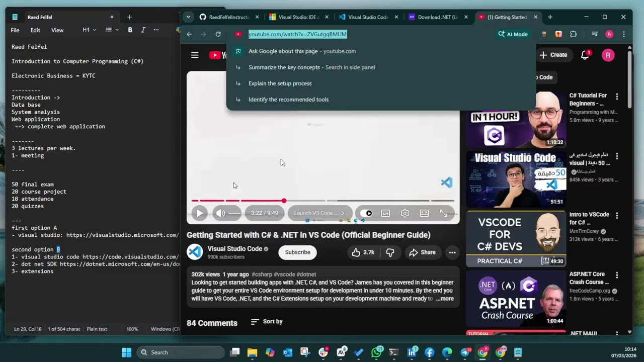644x362 pixels.
Task: Open the Chrome profile avatar
Action: tap(609, 34)
